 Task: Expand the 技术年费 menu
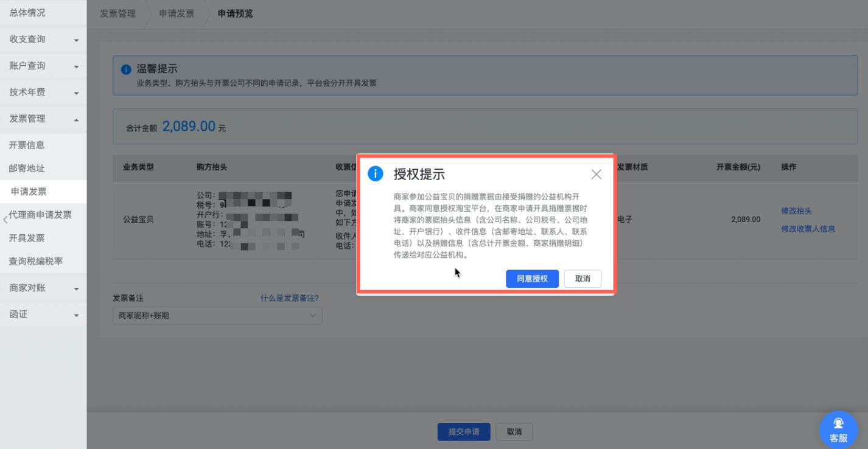pyautogui.click(x=43, y=92)
